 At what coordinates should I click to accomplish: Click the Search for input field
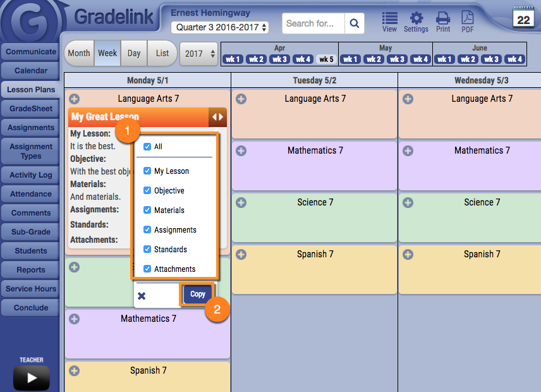313,23
